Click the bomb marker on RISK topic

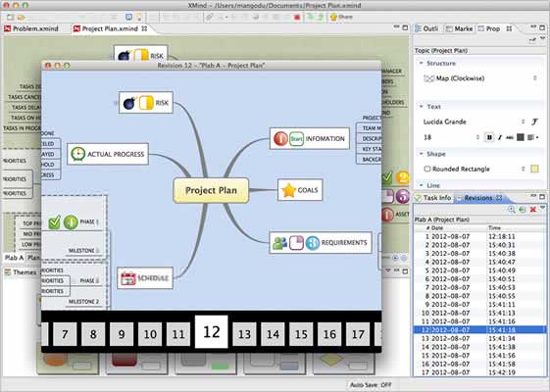coord(129,103)
